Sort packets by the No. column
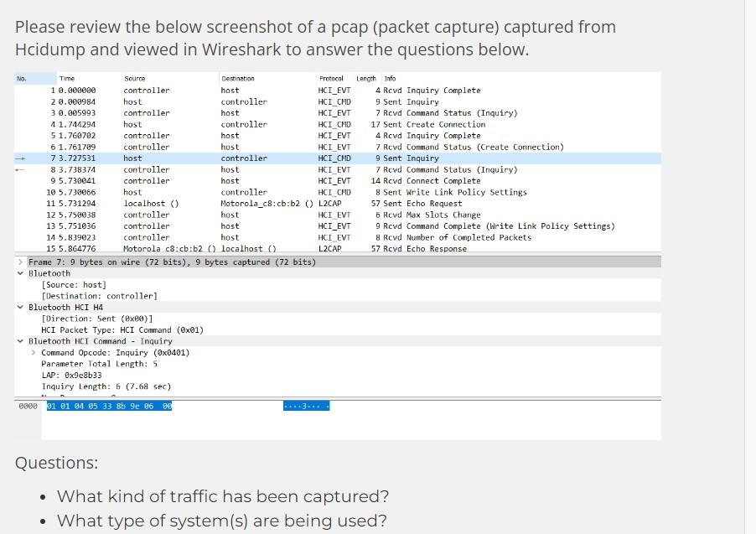The width and height of the screenshot is (756, 534). (x=35, y=79)
